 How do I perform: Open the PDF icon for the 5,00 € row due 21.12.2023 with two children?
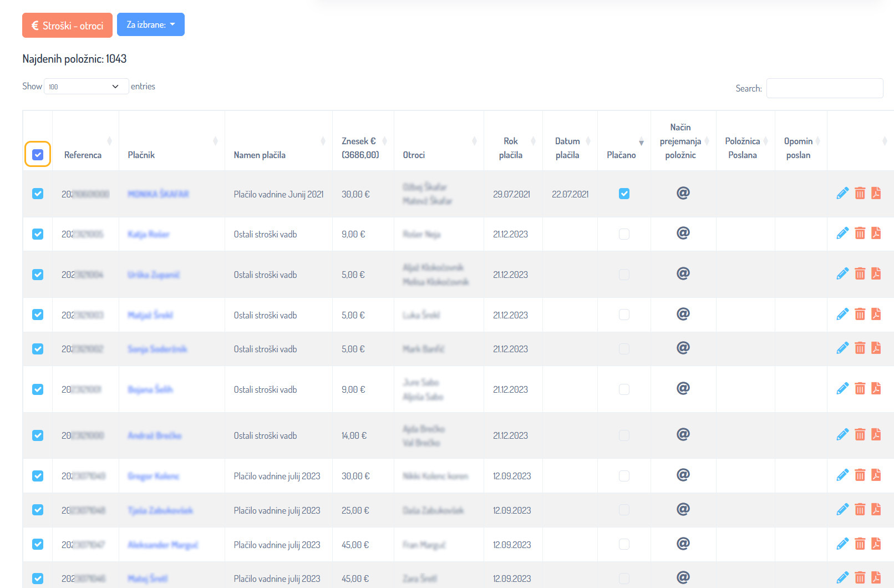pyautogui.click(x=876, y=273)
